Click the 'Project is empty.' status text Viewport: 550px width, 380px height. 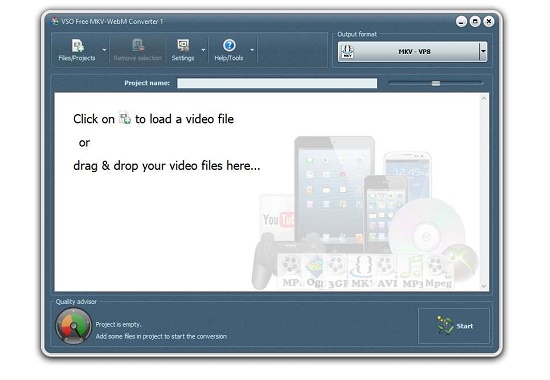(x=119, y=325)
